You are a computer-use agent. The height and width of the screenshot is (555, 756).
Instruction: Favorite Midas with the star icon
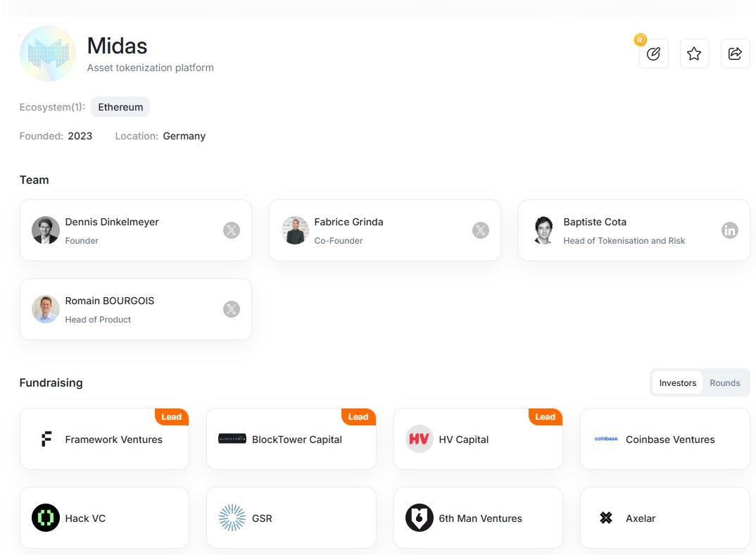[694, 54]
